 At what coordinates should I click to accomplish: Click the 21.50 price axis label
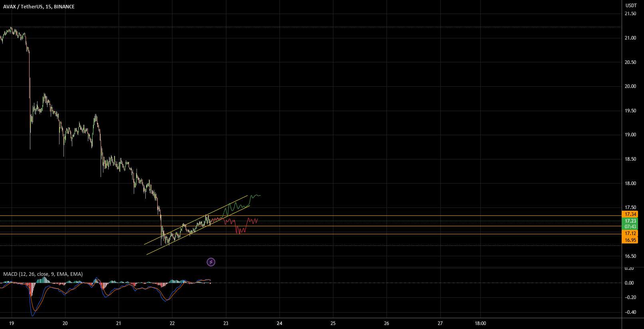coord(630,14)
